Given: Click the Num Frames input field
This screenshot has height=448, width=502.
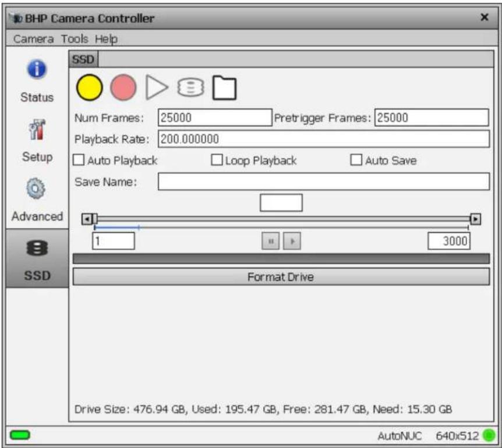Looking at the screenshot, I should point(215,118).
